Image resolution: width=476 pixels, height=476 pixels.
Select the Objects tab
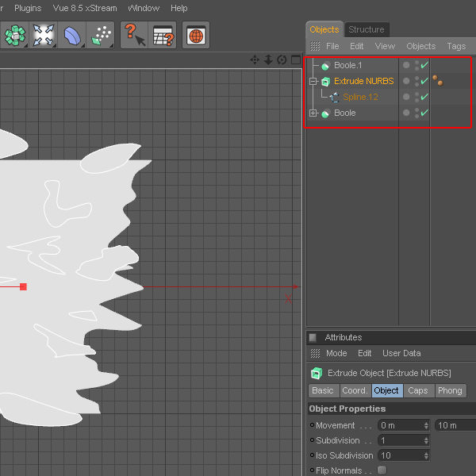324,29
